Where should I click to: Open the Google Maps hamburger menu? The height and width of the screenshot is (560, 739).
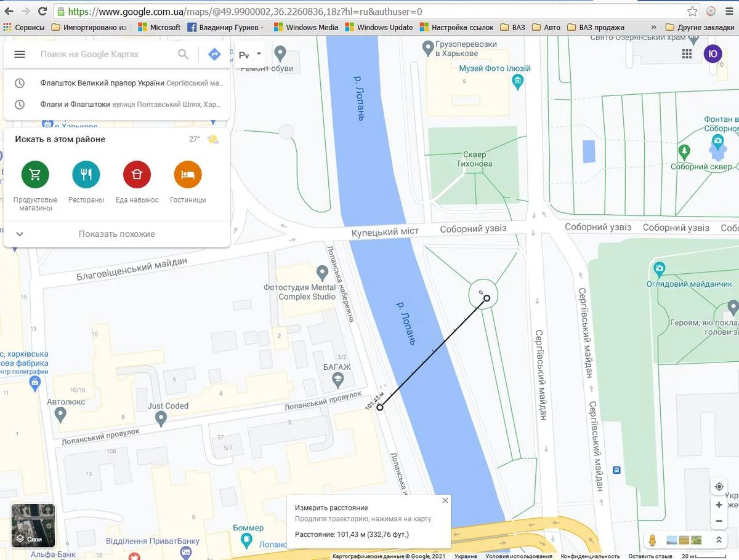(20, 54)
